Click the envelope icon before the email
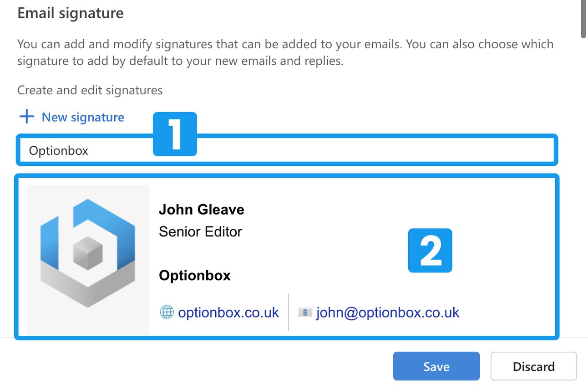588x390 pixels. point(305,313)
